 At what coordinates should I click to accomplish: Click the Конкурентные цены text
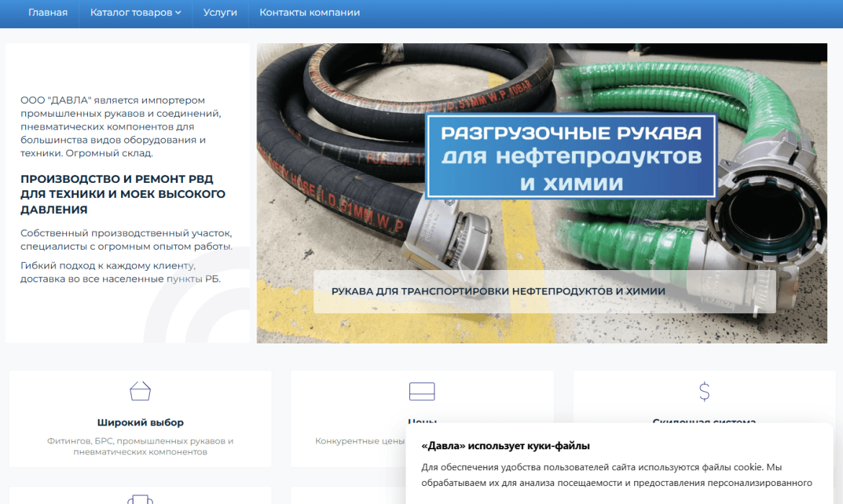(x=360, y=441)
